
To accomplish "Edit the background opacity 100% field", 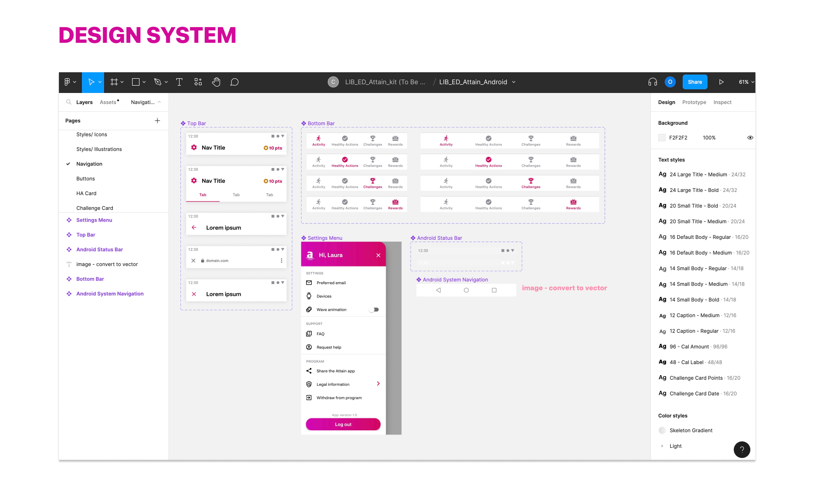I will (x=709, y=138).
